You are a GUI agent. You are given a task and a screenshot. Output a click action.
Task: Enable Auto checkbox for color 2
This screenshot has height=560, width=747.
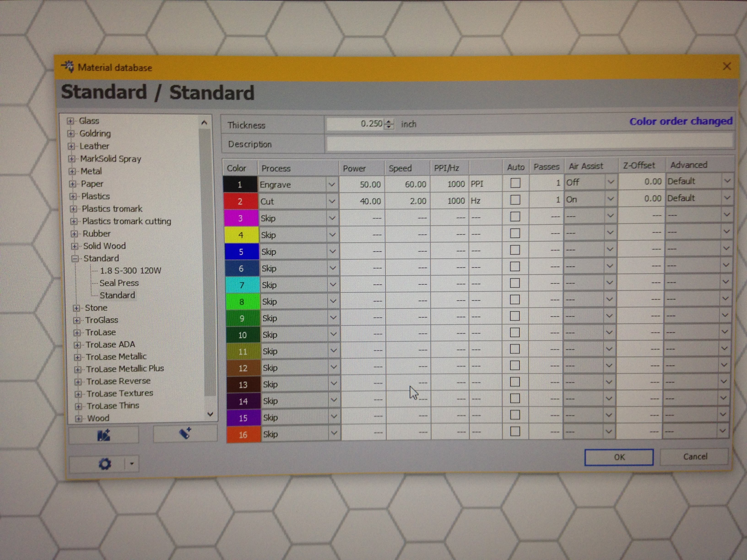point(515,200)
